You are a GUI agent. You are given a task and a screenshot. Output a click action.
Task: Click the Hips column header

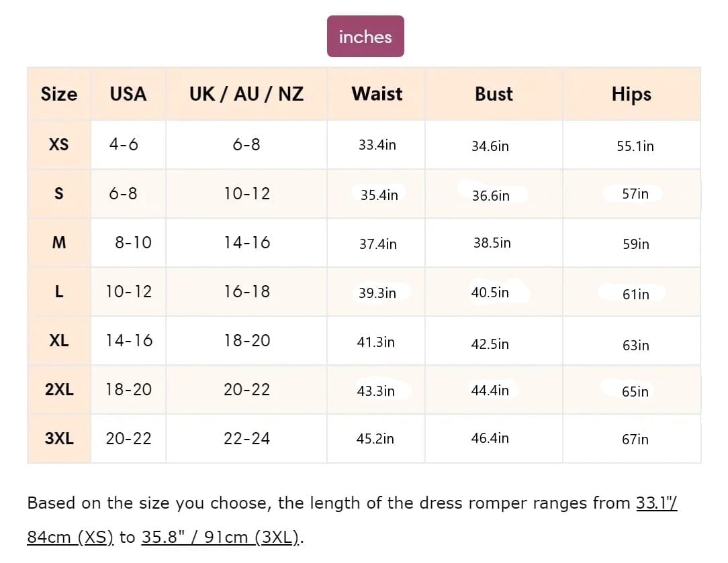[631, 94]
